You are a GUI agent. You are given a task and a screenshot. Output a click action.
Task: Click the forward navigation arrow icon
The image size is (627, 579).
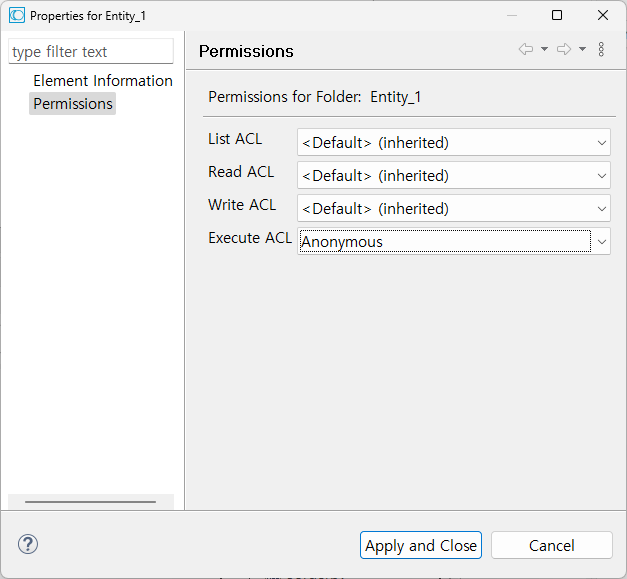coord(564,49)
